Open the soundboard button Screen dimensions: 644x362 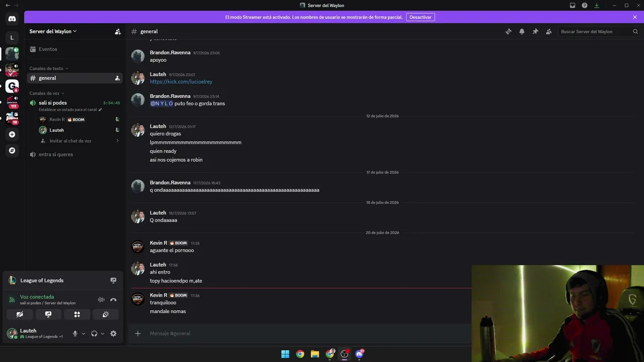click(x=106, y=314)
